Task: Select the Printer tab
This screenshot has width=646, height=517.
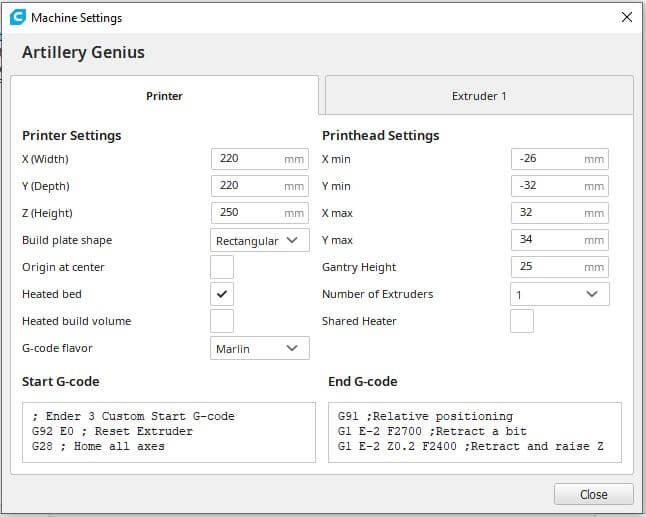Action: 164,96
